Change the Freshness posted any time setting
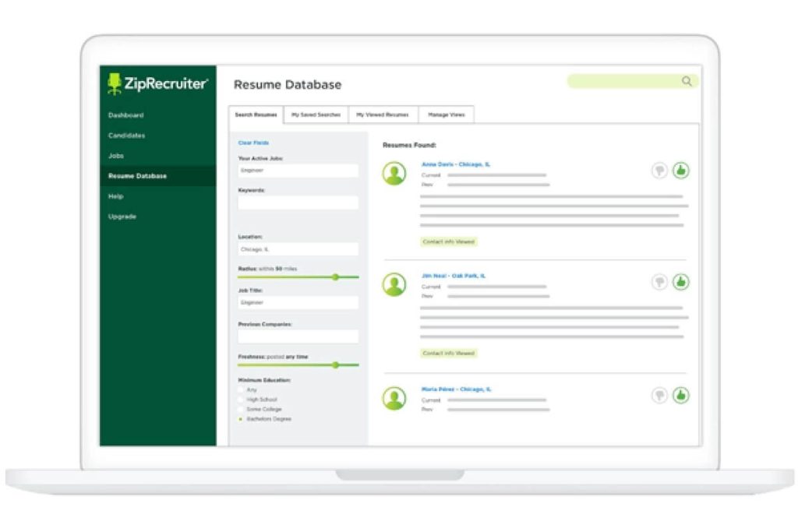Image resolution: width=798 pixels, height=532 pixels. pyautogui.click(x=336, y=365)
